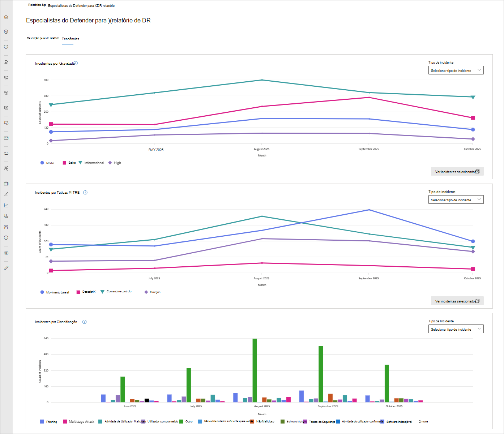Open incident type dropdown in Táticas MITRE chart
This screenshot has height=434, width=504.
point(456,200)
